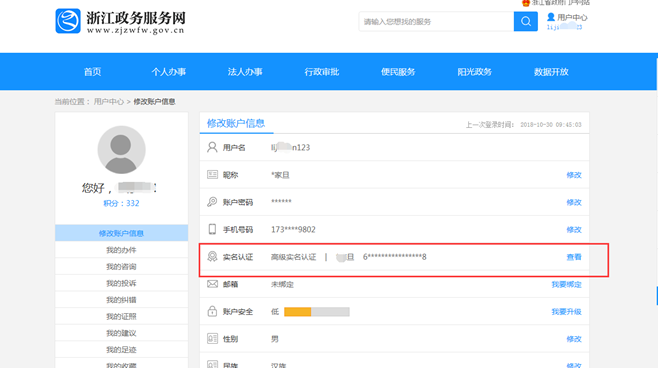Viewport: 658px width, 368px height.
Task: Click the 性别 ID card icon
Action: point(212,339)
